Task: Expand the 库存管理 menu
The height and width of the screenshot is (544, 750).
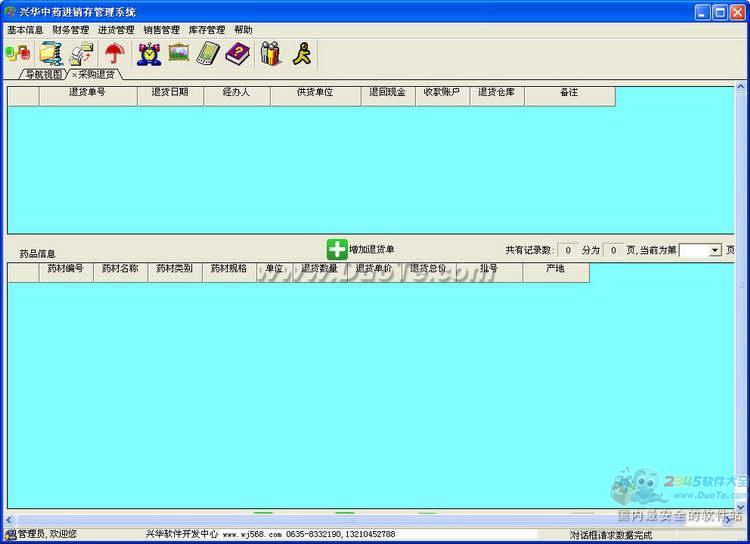Action: pos(207,30)
